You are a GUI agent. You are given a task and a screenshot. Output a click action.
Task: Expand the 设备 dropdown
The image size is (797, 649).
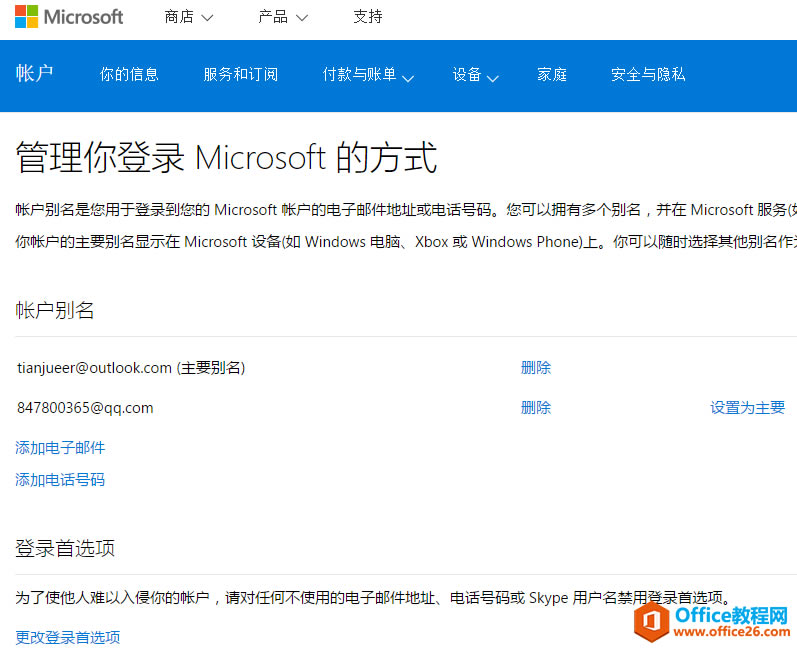point(475,75)
